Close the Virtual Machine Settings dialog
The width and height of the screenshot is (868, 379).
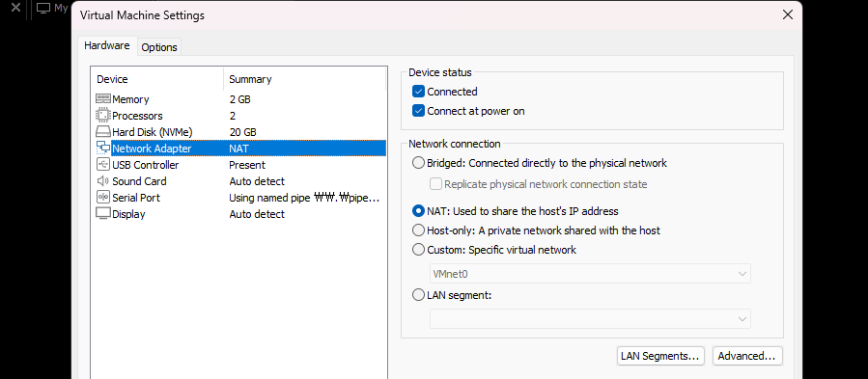(787, 14)
